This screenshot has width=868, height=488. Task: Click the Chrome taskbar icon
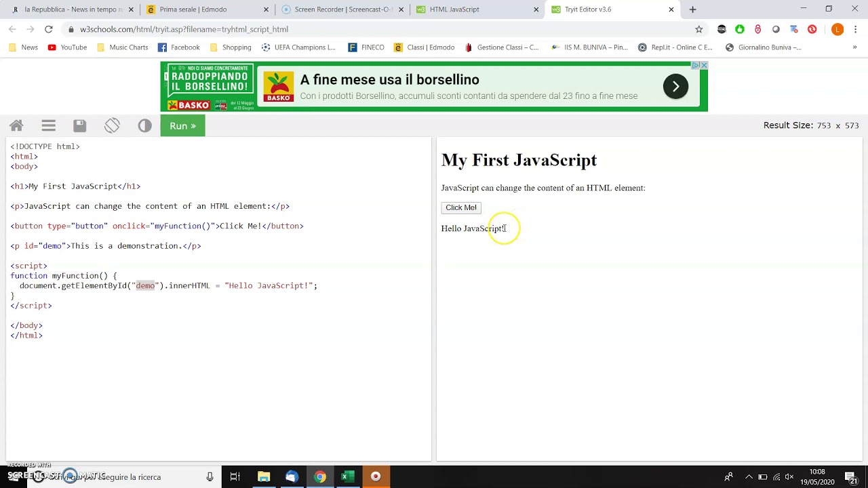pos(319,477)
